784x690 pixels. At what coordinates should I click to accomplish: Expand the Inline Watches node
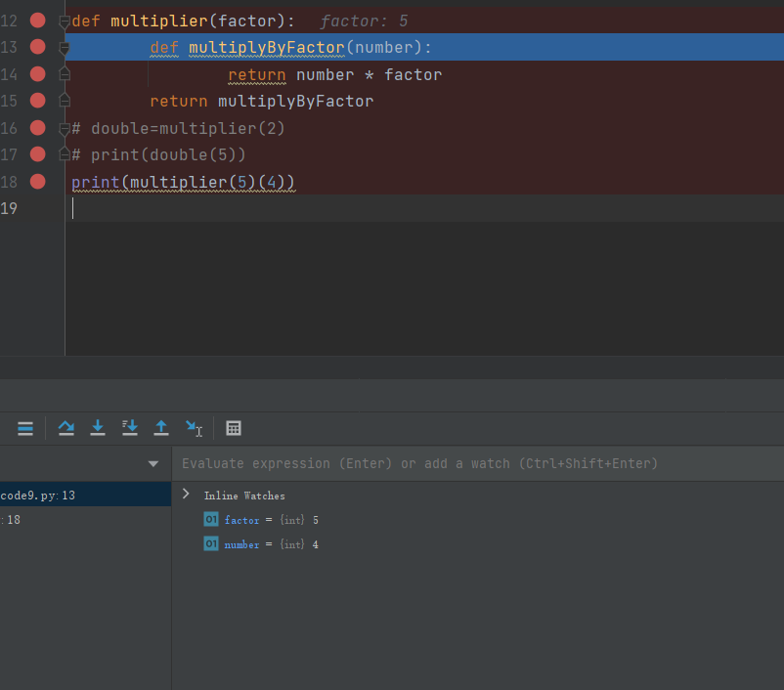[186, 496]
